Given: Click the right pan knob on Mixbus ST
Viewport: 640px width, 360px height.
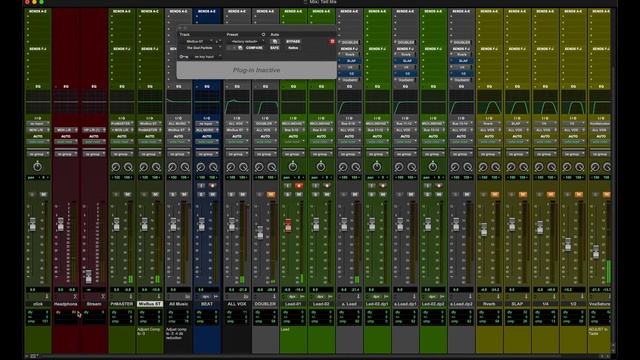Looking at the screenshot, I should 156,167.
